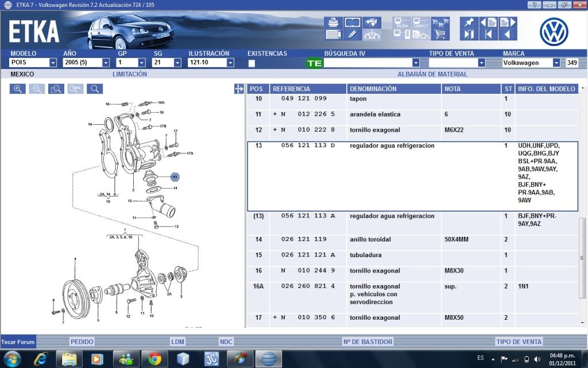Open Internet Explorer from the taskbar
588x368 pixels.
point(41,359)
